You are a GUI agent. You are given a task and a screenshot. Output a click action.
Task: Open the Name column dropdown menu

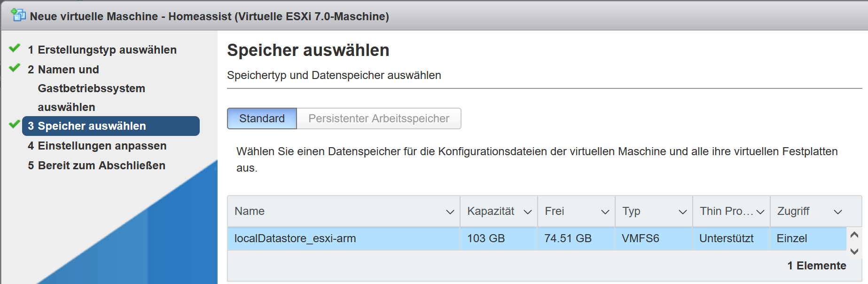click(x=450, y=212)
